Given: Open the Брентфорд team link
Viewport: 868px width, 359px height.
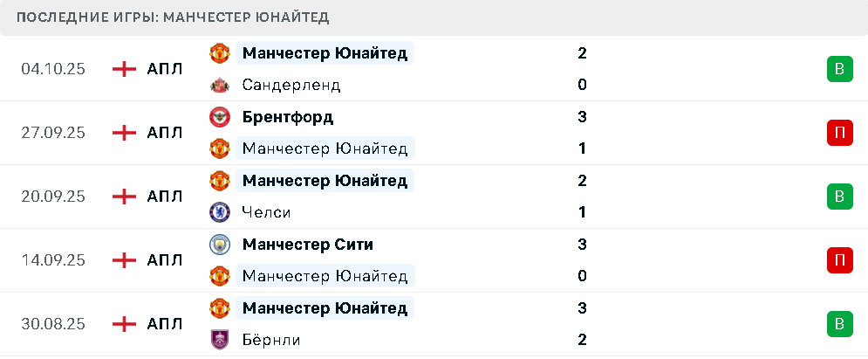Looking at the screenshot, I should tap(288, 117).
